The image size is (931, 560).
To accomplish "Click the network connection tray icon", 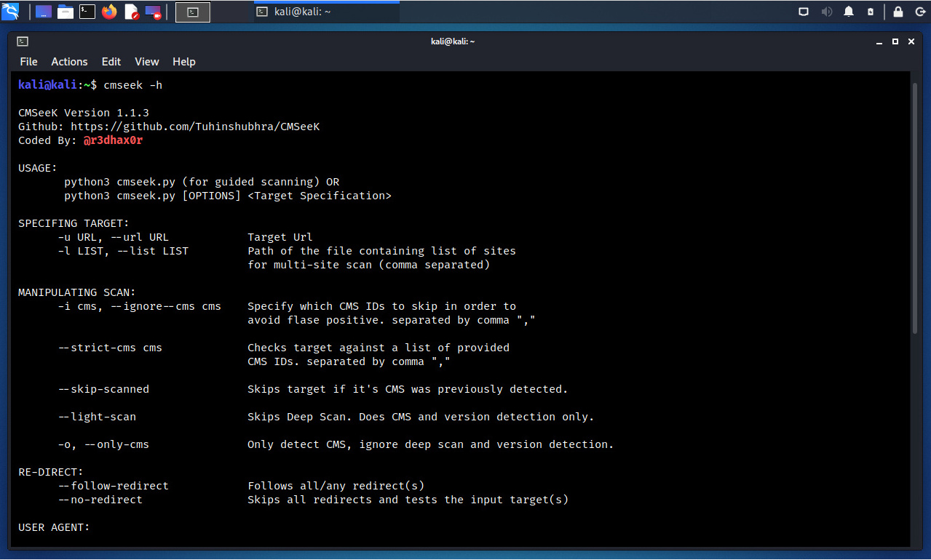I will [804, 12].
